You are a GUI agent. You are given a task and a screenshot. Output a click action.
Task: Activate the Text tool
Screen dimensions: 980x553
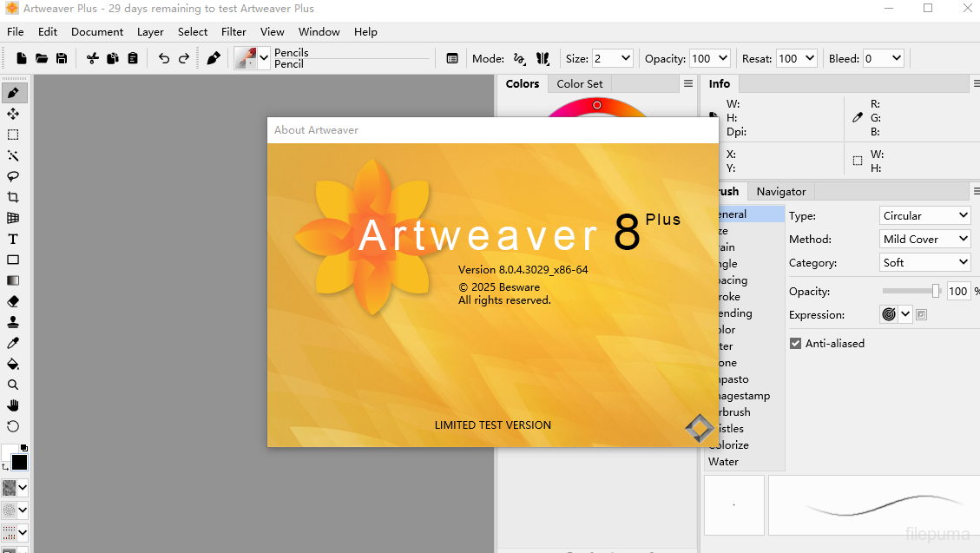point(13,239)
